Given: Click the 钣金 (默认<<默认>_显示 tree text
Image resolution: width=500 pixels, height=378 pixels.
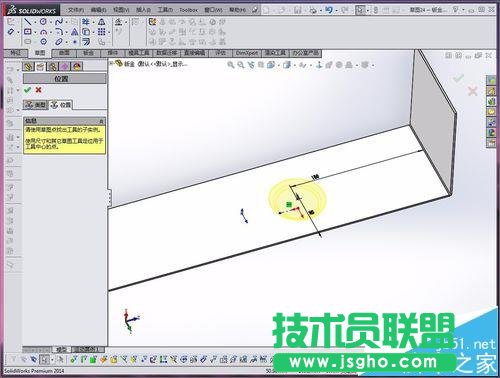Looking at the screenshot, I should [x=156, y=64].
